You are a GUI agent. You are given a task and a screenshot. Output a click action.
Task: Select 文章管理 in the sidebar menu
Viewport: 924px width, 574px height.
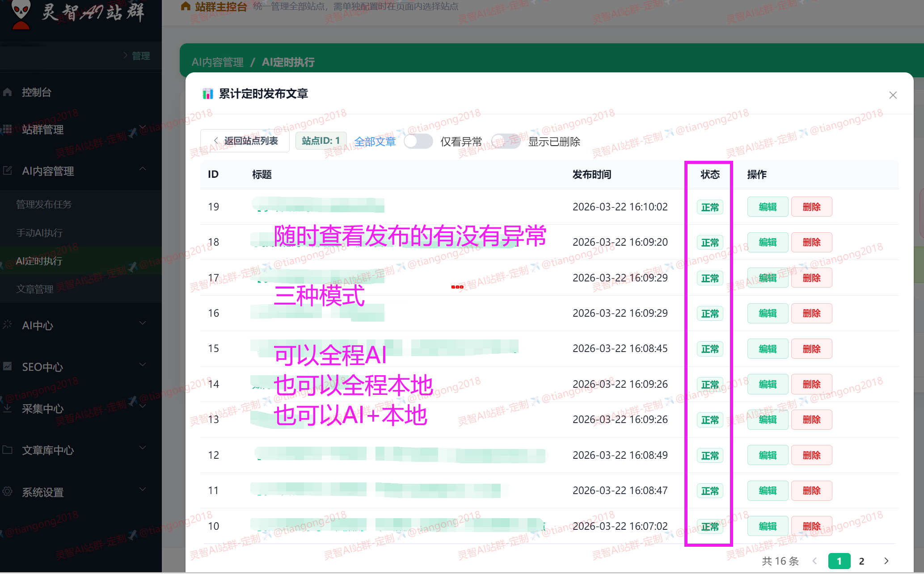35,289
